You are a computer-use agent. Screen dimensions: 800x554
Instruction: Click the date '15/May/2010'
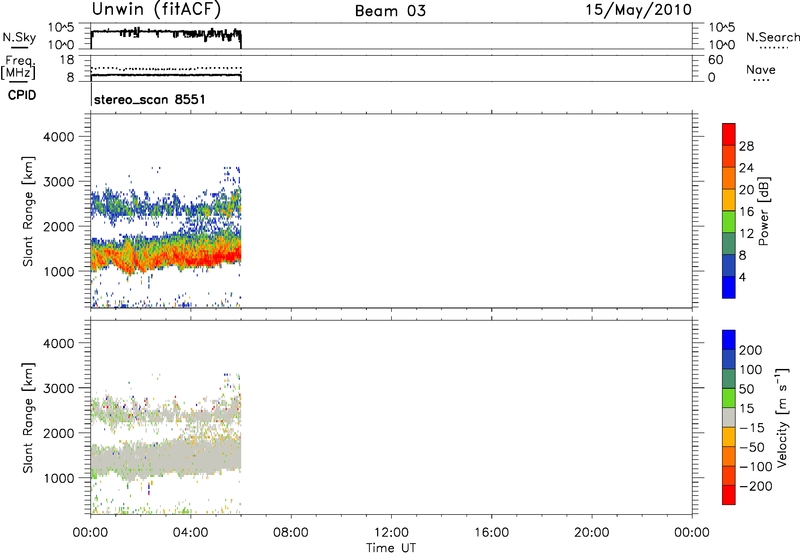coord(638,10)
